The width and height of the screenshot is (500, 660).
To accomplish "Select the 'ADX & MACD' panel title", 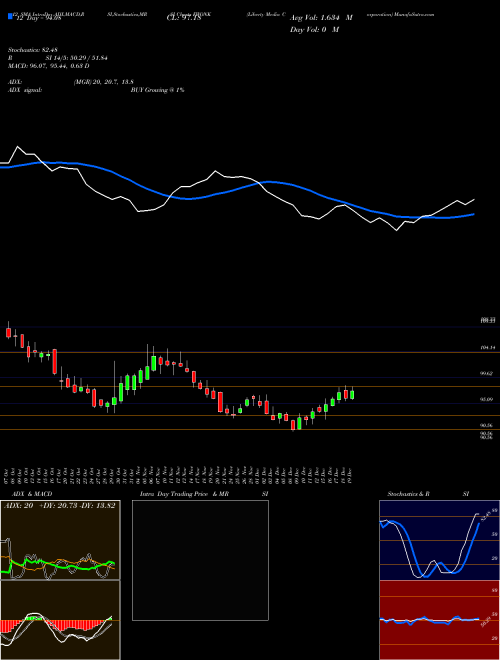I will [32, 494].
